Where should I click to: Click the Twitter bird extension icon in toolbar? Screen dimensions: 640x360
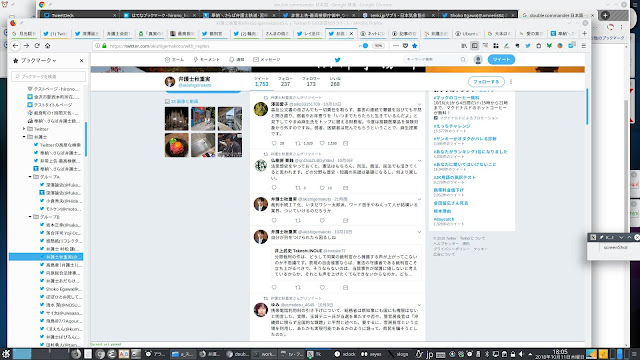point(528,46)
